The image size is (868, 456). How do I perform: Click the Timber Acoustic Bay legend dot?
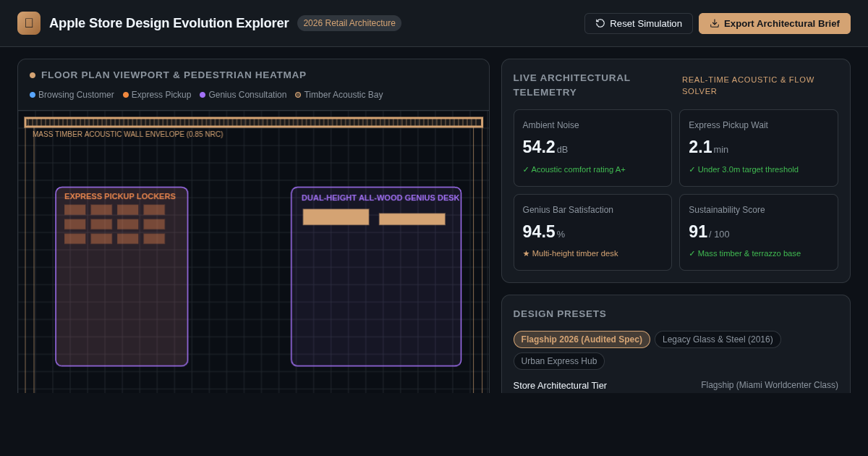298,95
